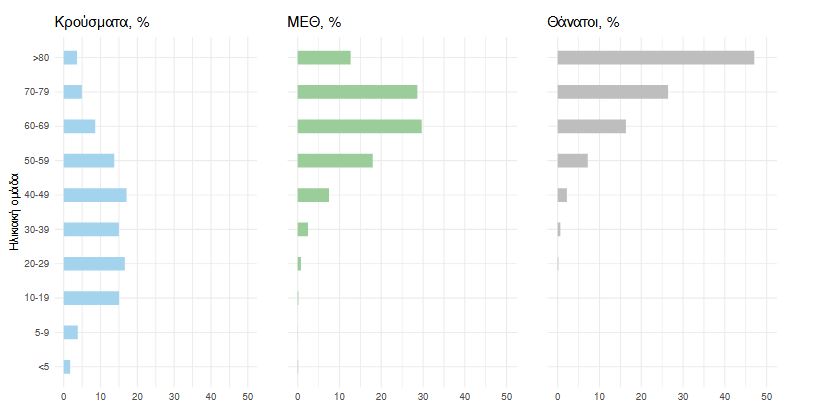This screenshot has height=418, width=821.
Task: Select the green 40-49 ΜΕΘ bar
Action: coord(313,195)
